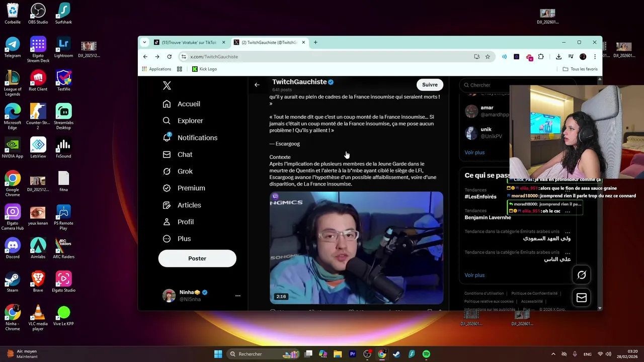Open Profil in X sidebar

tap(179, 222)
